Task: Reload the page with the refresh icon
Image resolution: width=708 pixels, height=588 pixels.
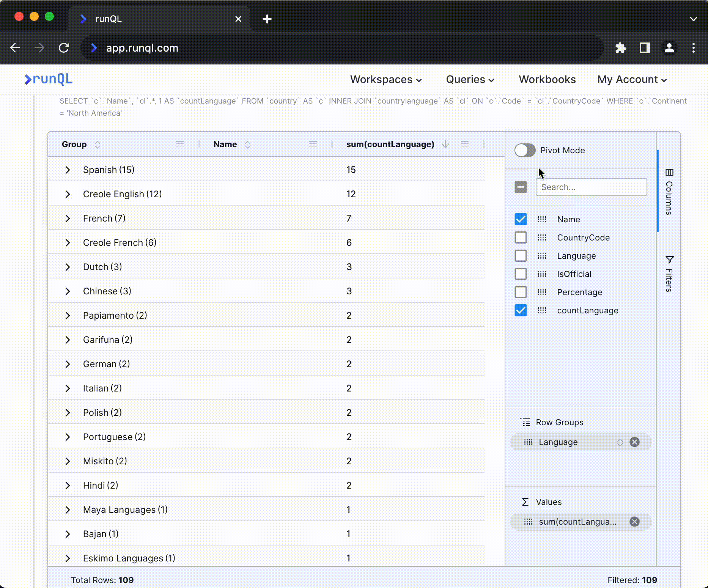Action: pyautogui.click(x=64, y=48)
